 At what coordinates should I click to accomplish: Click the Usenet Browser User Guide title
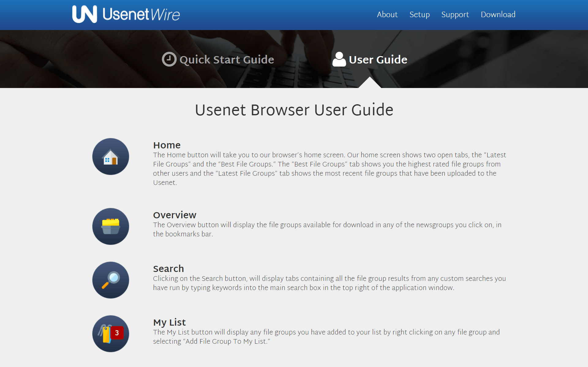tap(294, 110)
